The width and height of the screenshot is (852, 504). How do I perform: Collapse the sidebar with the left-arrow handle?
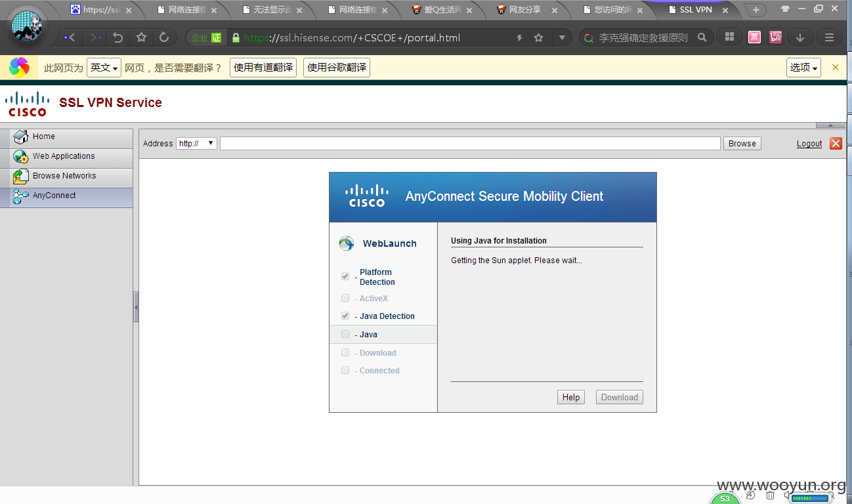136,306
